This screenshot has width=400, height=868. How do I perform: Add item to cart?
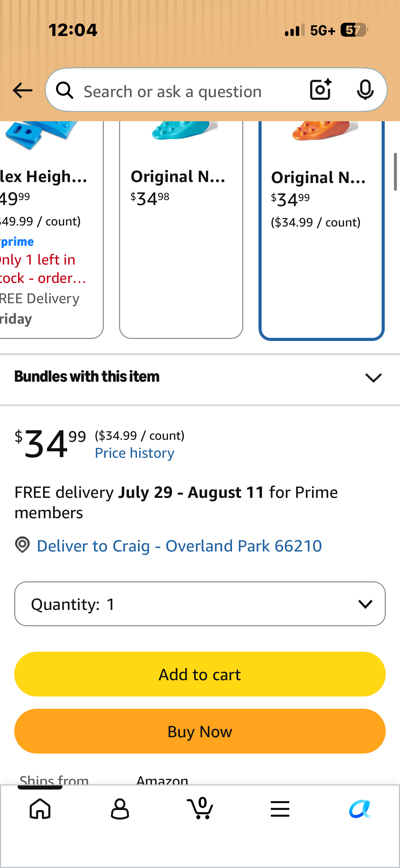(x=200, y=674)
